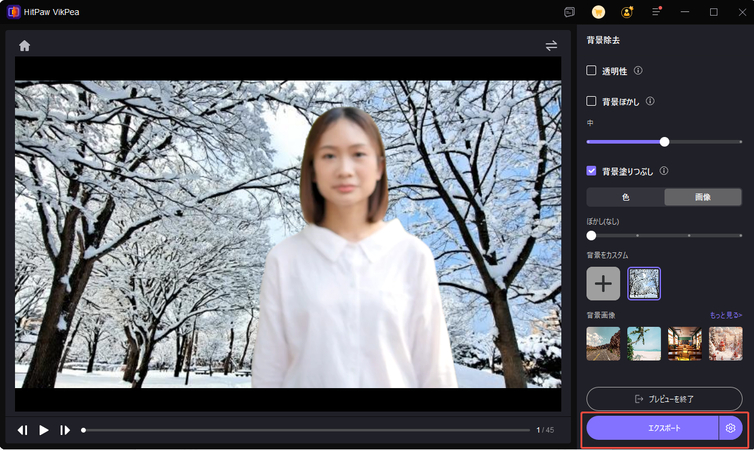Enable the 透明性 checkbox
The image size is (754, 450).
pos(591,70)
